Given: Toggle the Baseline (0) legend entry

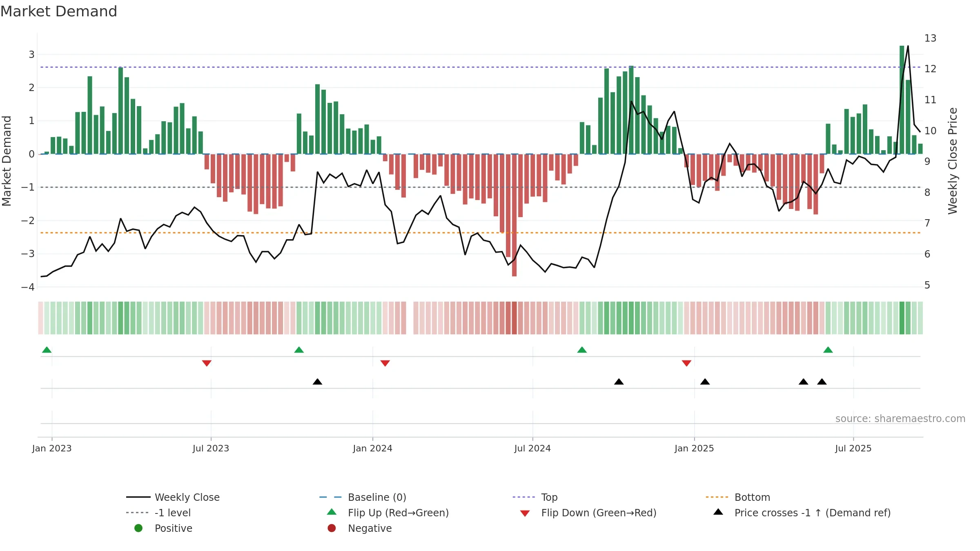Looking at the screenshot, I should tap(363, 497).
